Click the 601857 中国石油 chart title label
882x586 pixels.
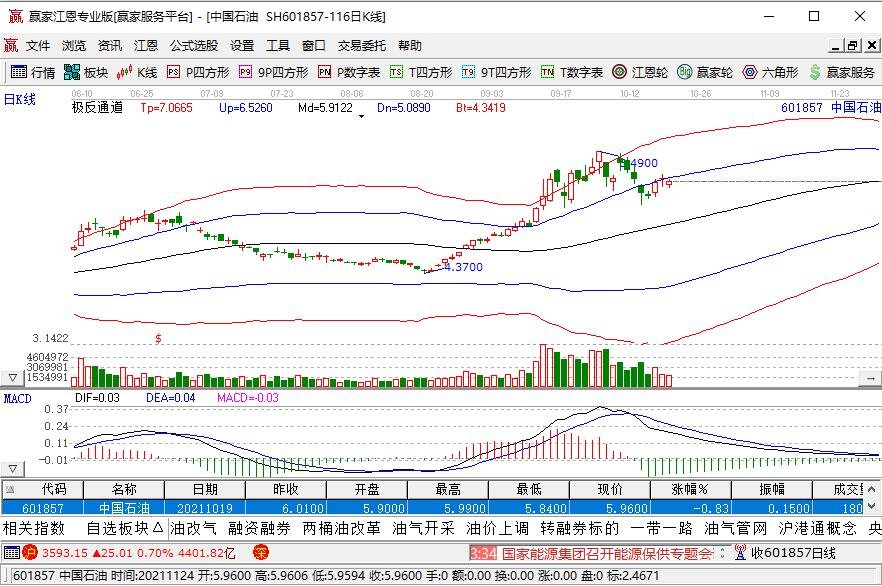[x=831, y=107]
